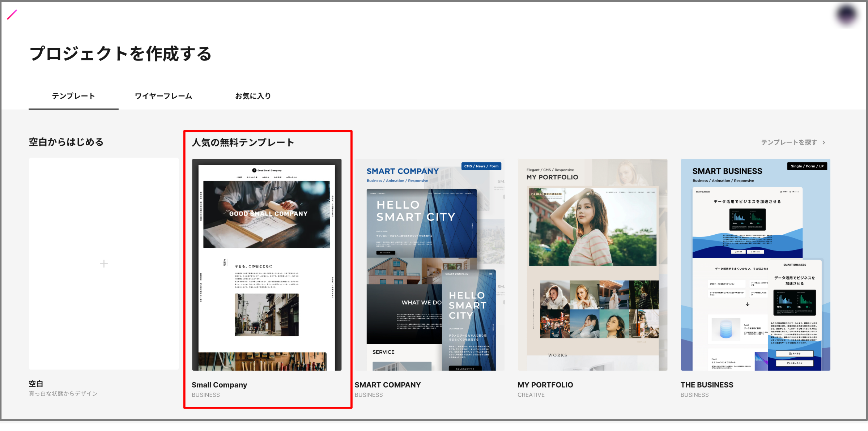Image resolution: width=868 pixels, height=431 pixels.
Task: Open the user profile avatar
Action: click(x=846, y=15)
